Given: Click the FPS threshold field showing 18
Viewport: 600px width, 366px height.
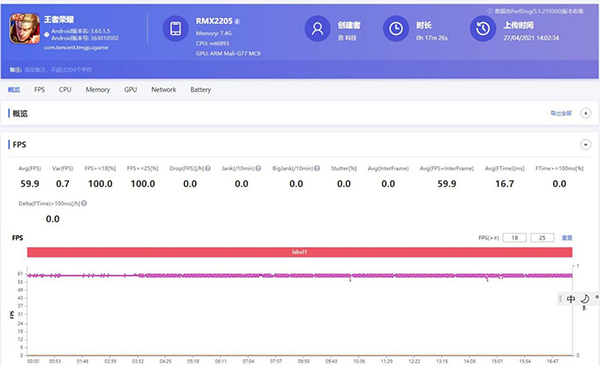Looking at the screenshot, I should pos(515,238).
